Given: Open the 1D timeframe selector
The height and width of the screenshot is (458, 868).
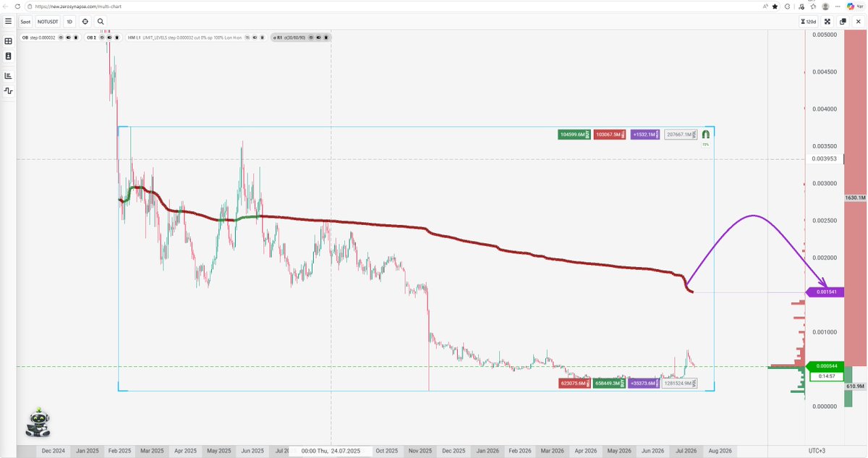Looking at the screenshot, I should [69, 22].
